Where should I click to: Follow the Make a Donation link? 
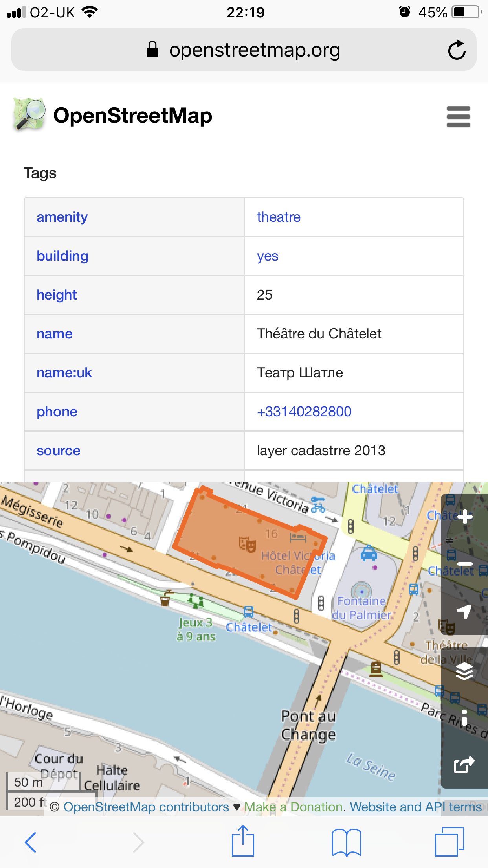point(294,807)
